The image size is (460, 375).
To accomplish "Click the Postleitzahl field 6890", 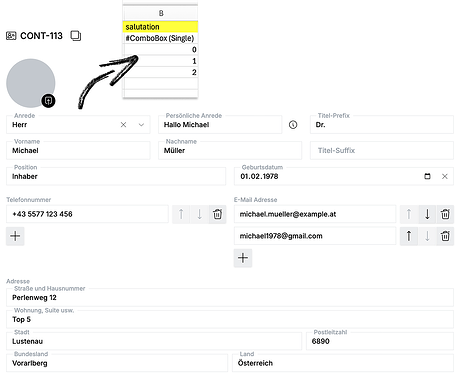I will point(380,341).
